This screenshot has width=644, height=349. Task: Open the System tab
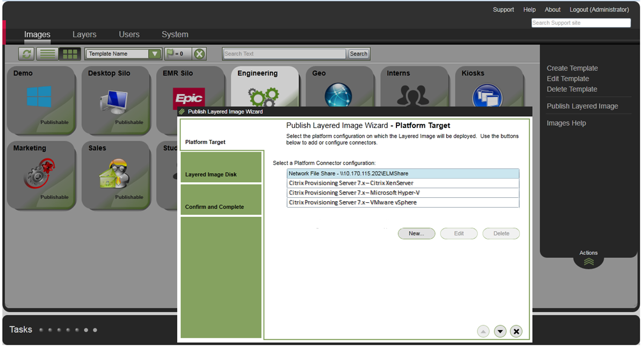175,34
